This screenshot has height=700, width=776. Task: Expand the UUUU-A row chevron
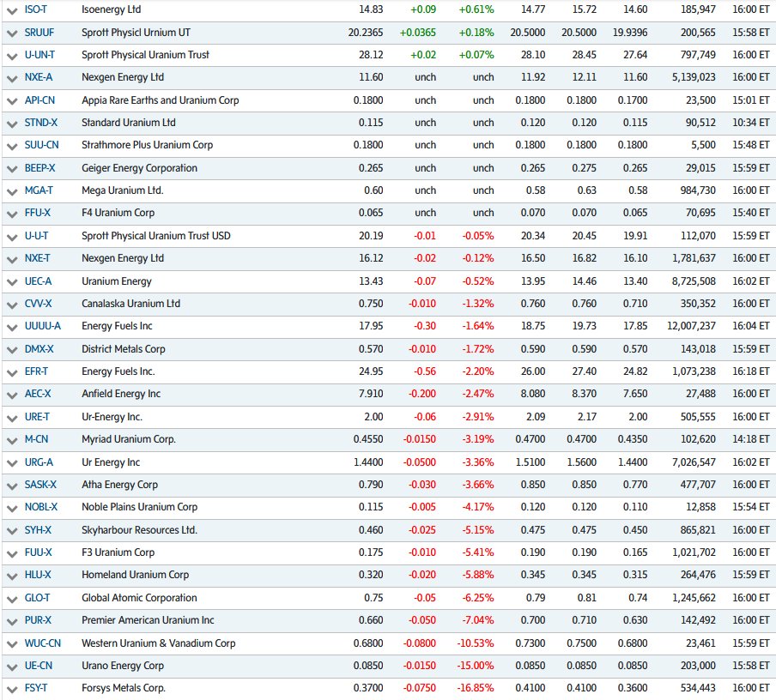pos(12,327)
